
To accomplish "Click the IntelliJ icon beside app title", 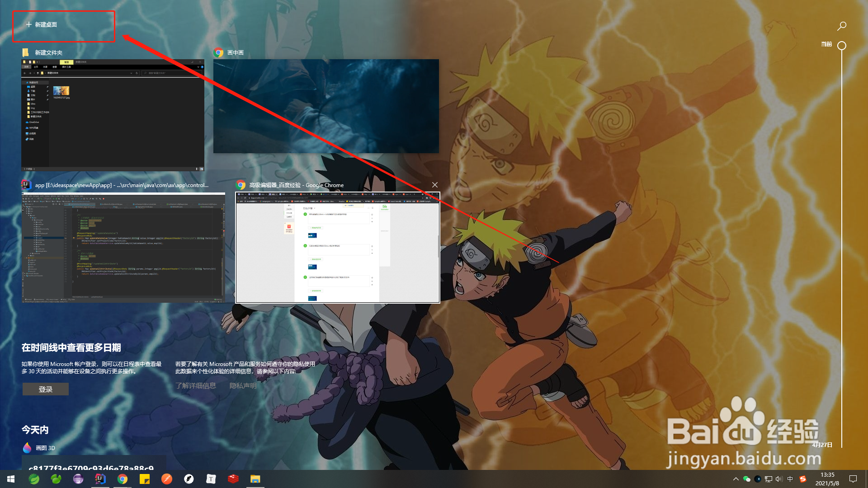I will pos(26,184).
